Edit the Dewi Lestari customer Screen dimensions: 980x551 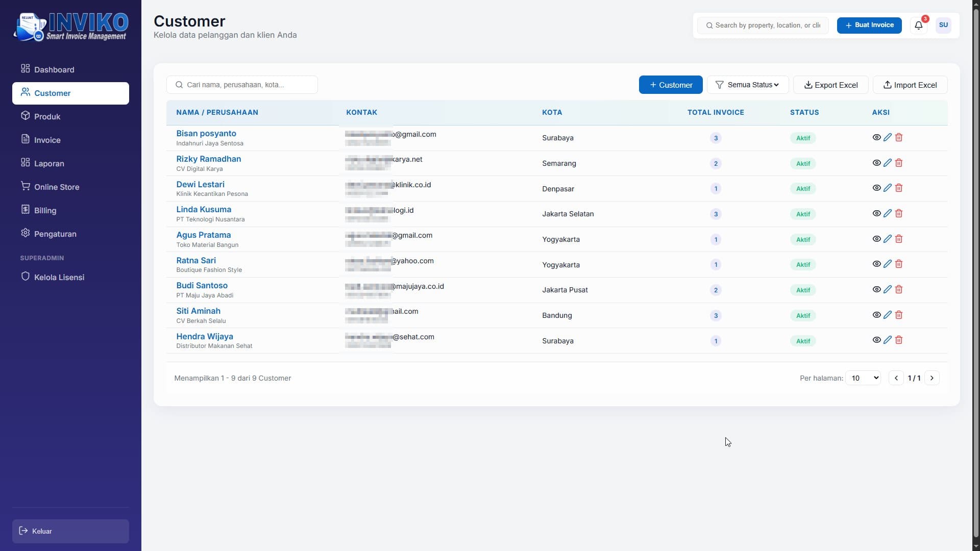point(888,188)
